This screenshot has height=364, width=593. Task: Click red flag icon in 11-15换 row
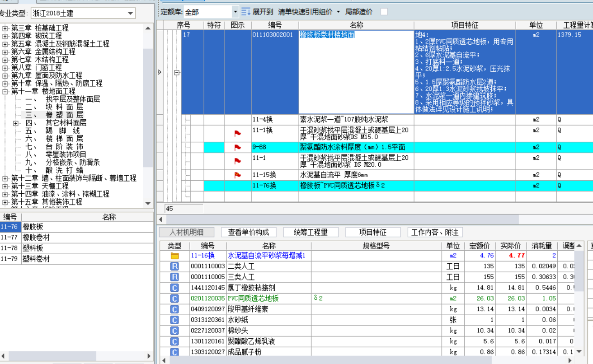point(238,175)
